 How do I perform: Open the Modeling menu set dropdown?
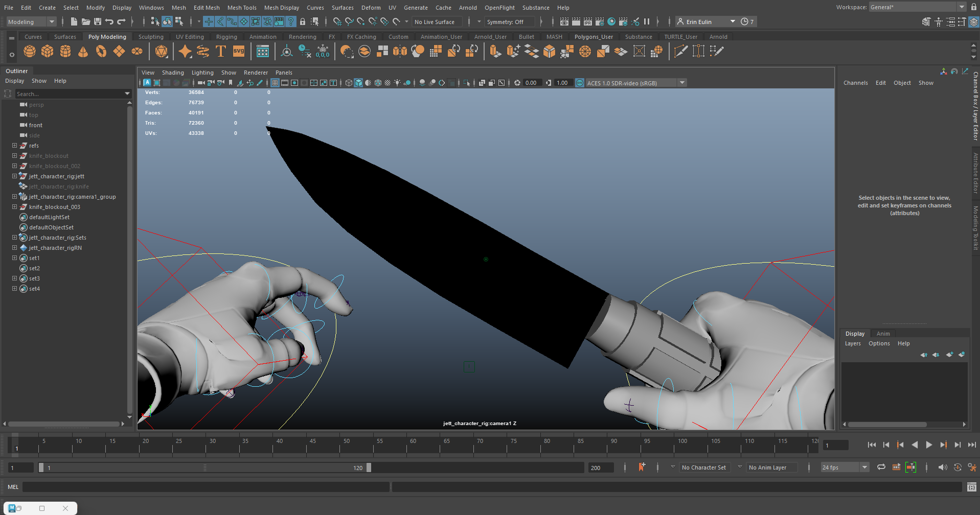tap(32, 21)
